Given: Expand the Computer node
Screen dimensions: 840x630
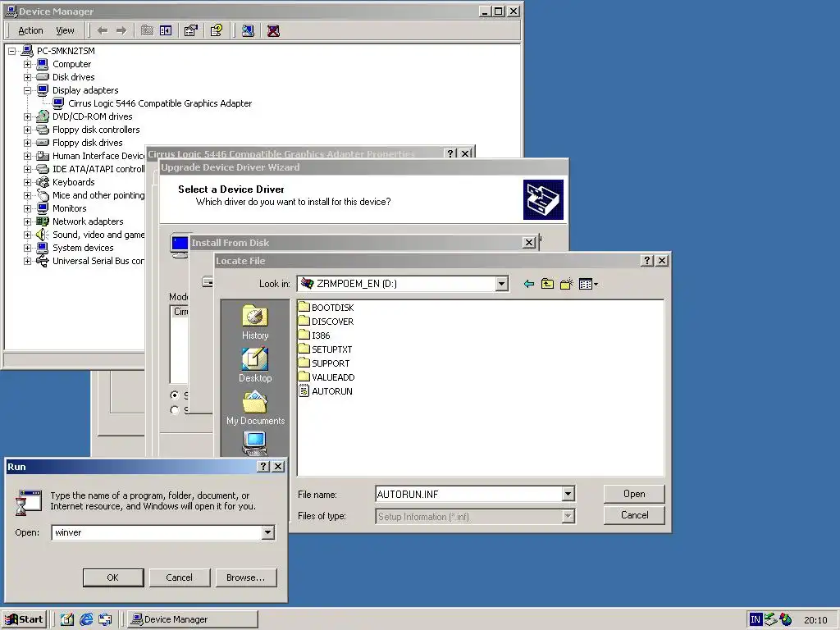Looking at the screenshot, I should point(27,64).
